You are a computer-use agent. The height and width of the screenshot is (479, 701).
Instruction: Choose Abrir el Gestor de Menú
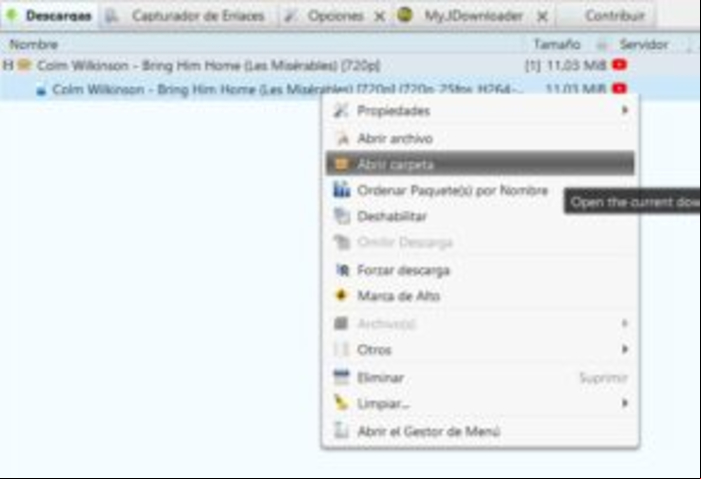pos(481,431)
